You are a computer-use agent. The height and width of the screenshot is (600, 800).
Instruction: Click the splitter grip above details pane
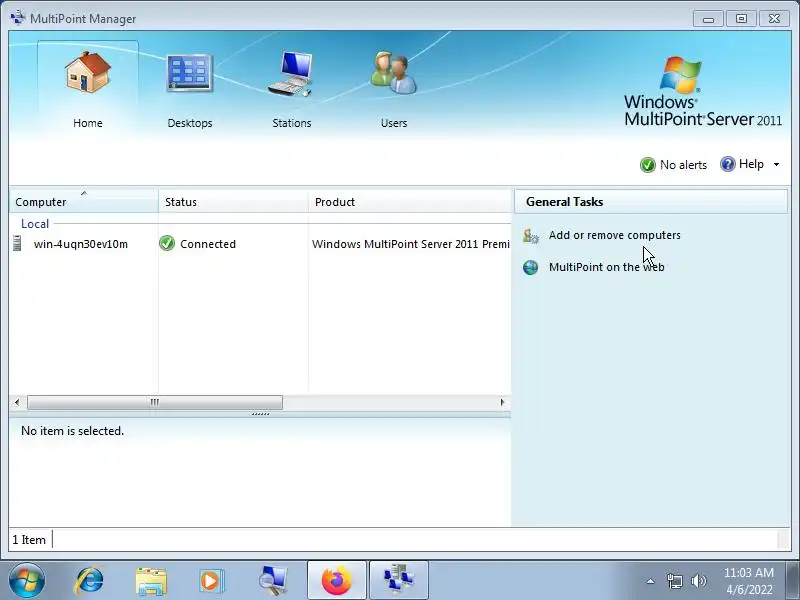point(260,414)
